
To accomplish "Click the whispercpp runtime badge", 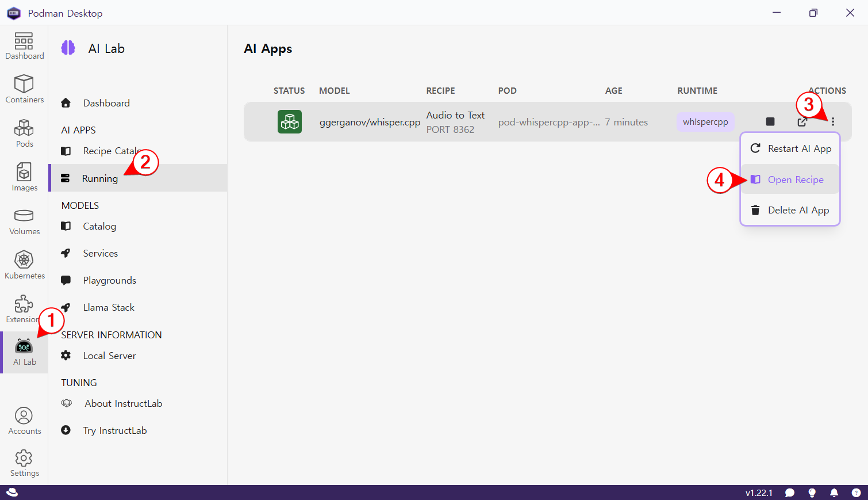I will click(705, 122).
